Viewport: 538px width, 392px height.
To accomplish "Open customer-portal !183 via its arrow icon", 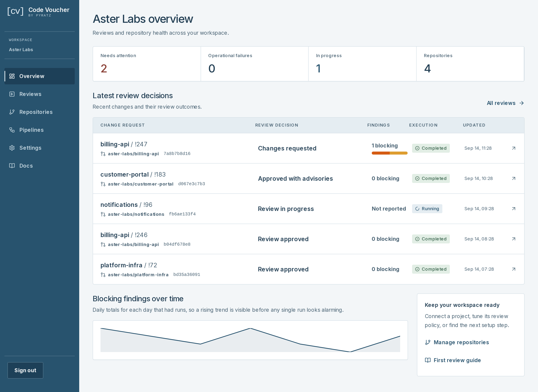I will click(x=514, y=178).
